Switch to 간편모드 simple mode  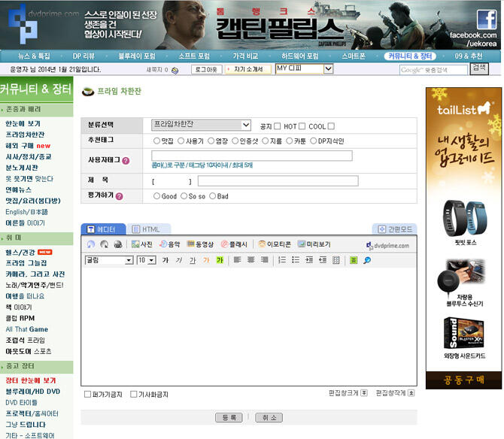tap(395, 229)
